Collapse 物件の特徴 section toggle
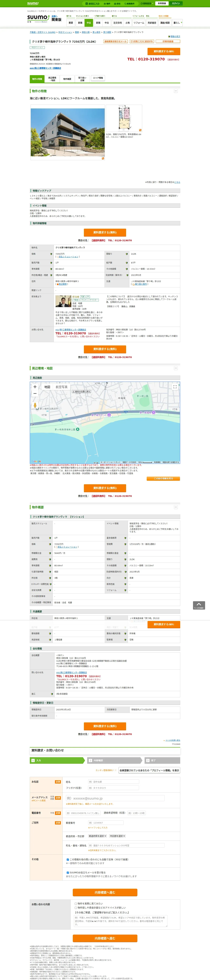 click(x=176, y=91)
